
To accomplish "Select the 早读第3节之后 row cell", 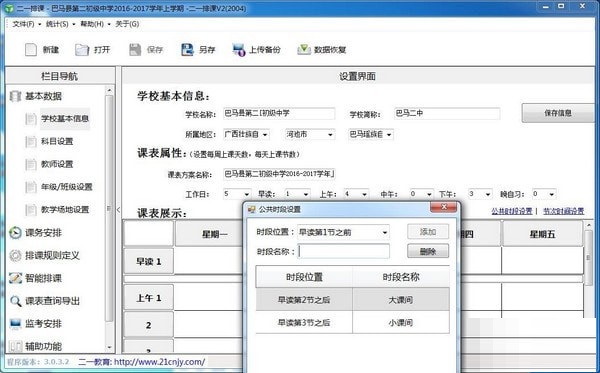I will click(304, 323).
